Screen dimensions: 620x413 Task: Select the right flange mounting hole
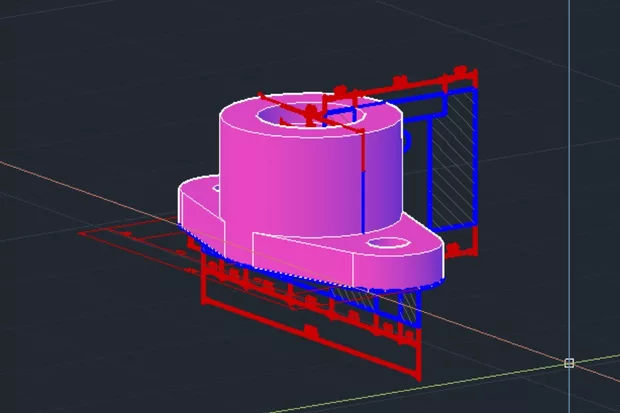pos(388,242)
